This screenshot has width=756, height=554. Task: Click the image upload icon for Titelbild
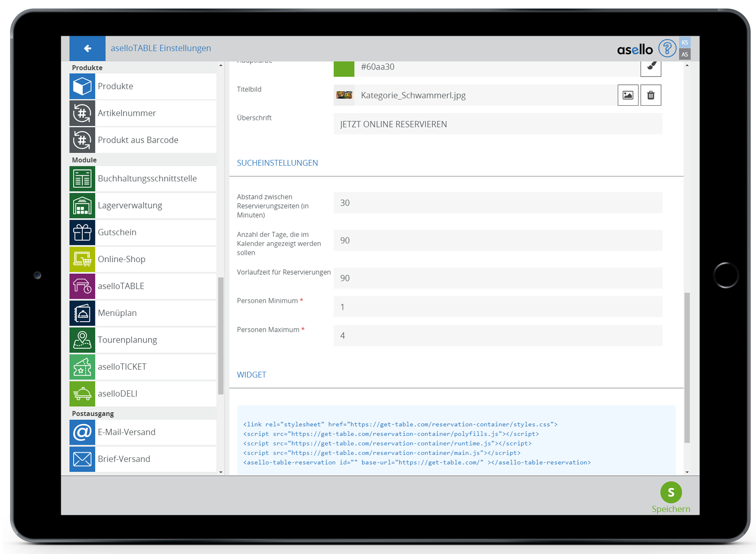[x=628, y=95]
